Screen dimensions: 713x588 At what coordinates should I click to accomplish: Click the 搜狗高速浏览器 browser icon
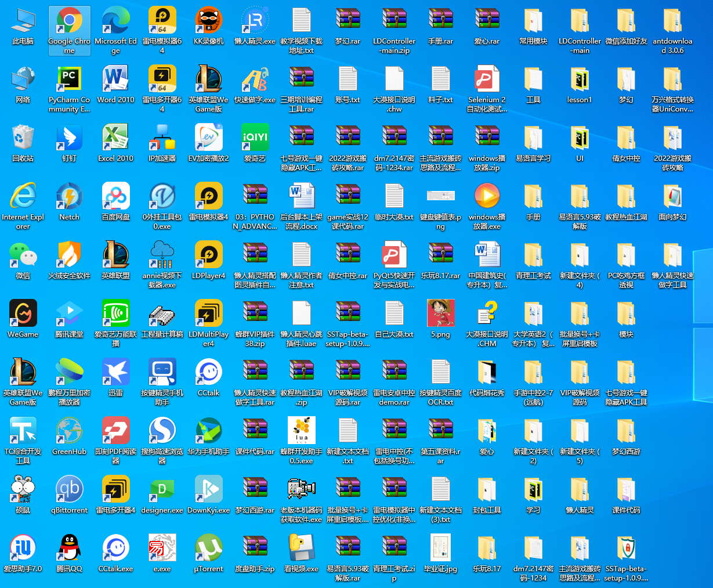pyautogui.click(x=162, y=441)
